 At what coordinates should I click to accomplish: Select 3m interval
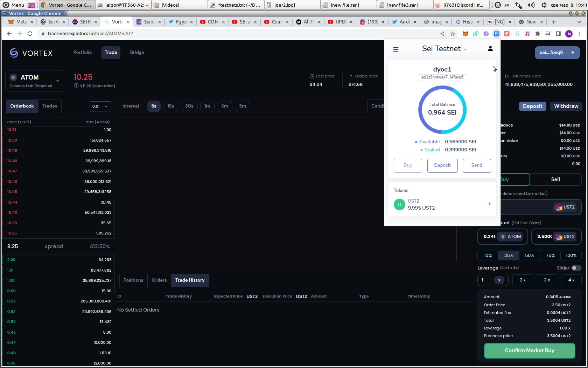[224, 106]
